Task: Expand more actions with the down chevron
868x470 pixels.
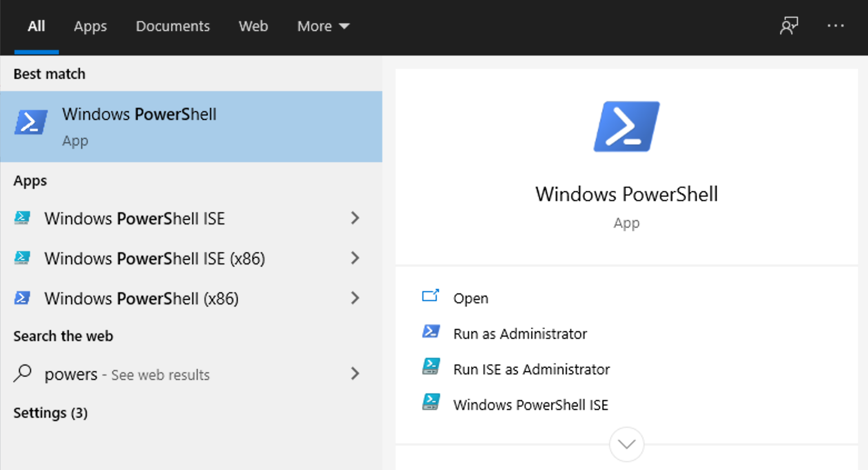Action: pos(626,444)
